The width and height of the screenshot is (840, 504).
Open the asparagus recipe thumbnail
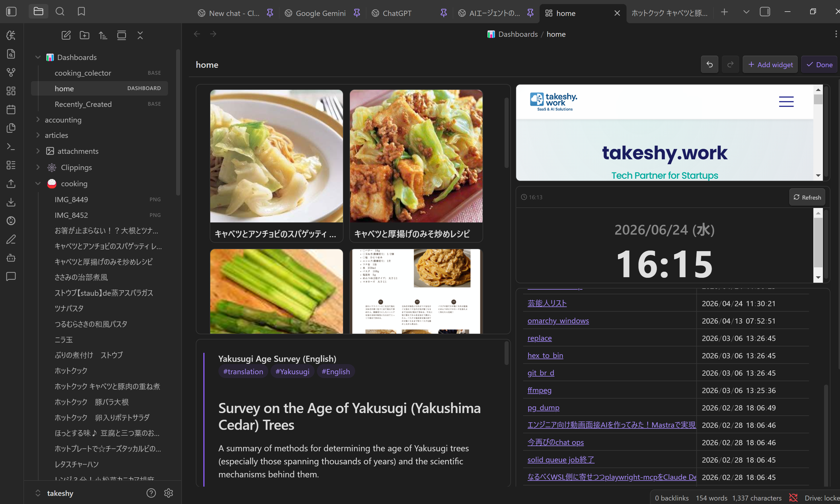coord(276,291)
